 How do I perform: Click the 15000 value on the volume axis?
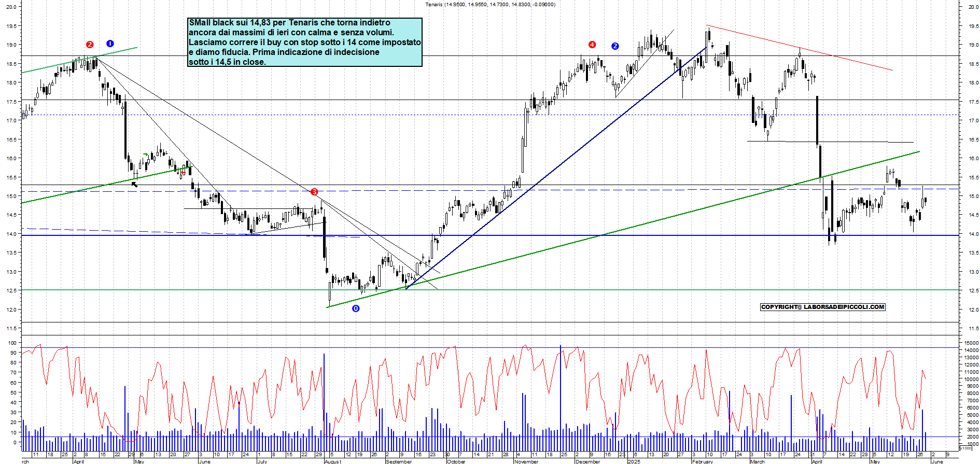point(971,343)
